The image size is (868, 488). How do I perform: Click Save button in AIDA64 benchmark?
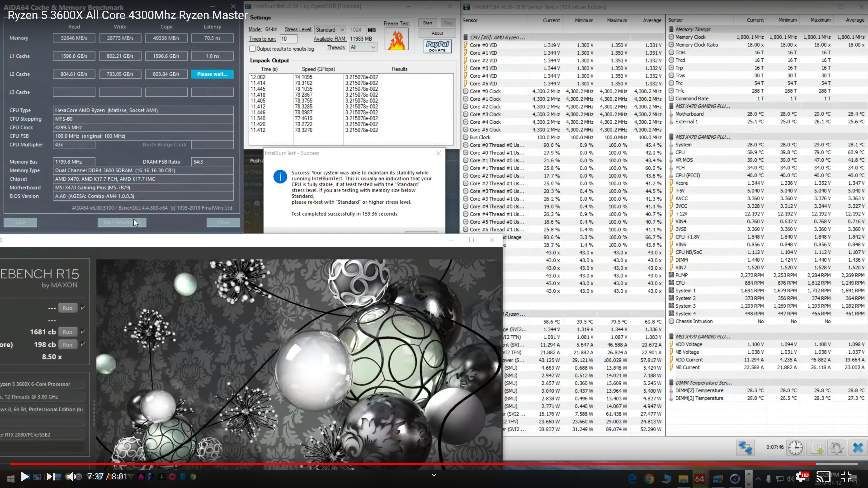[20, 222]
